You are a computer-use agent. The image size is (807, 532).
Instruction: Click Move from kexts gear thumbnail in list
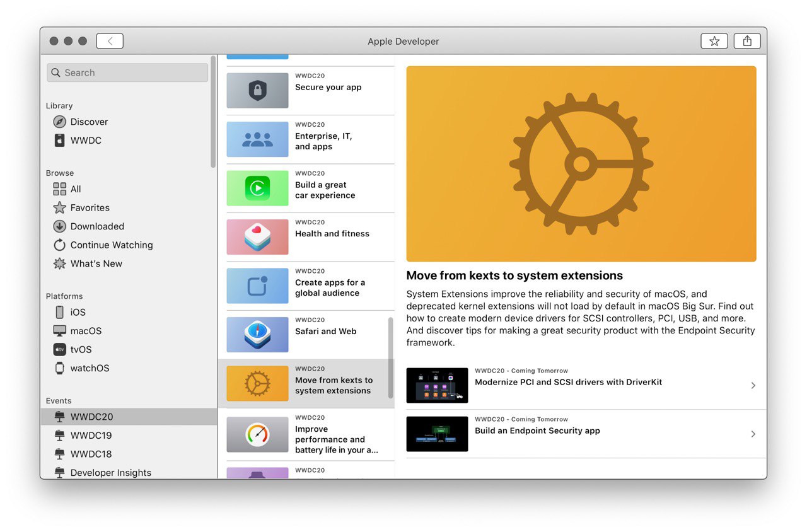coord(257,383)
